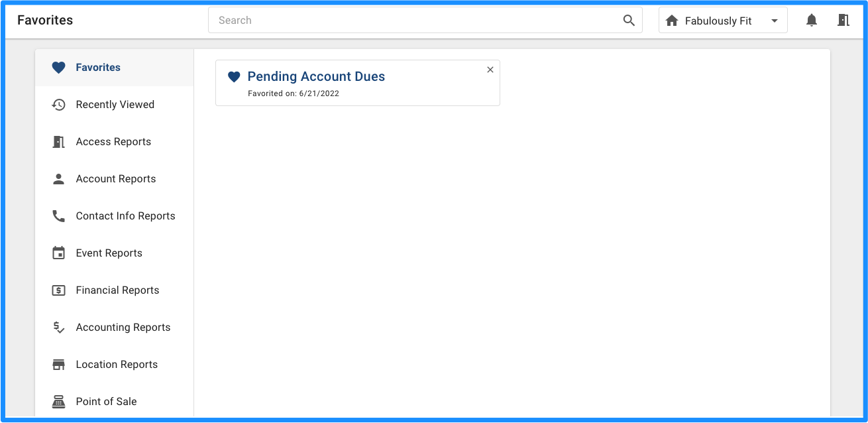Open Accounting Reports category
Viewport: 868px width, 423px height.
click(114, 328)
